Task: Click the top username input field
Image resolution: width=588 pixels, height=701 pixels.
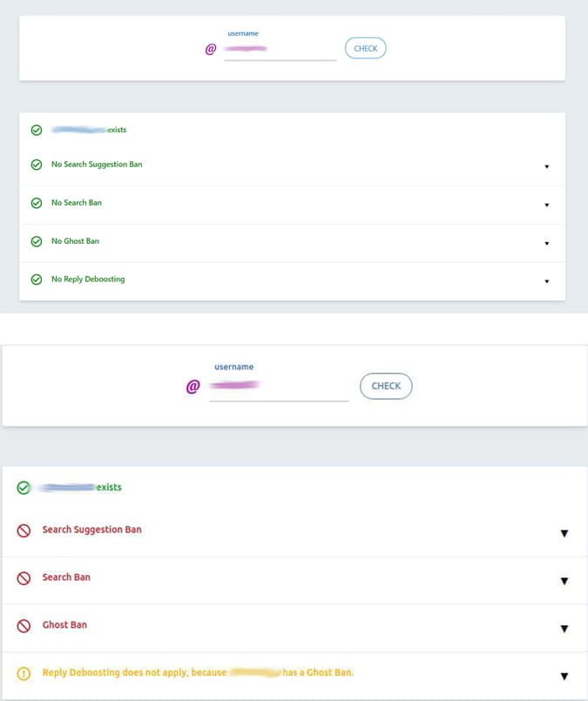Action: pyautogui.click(x=279, y=48)
